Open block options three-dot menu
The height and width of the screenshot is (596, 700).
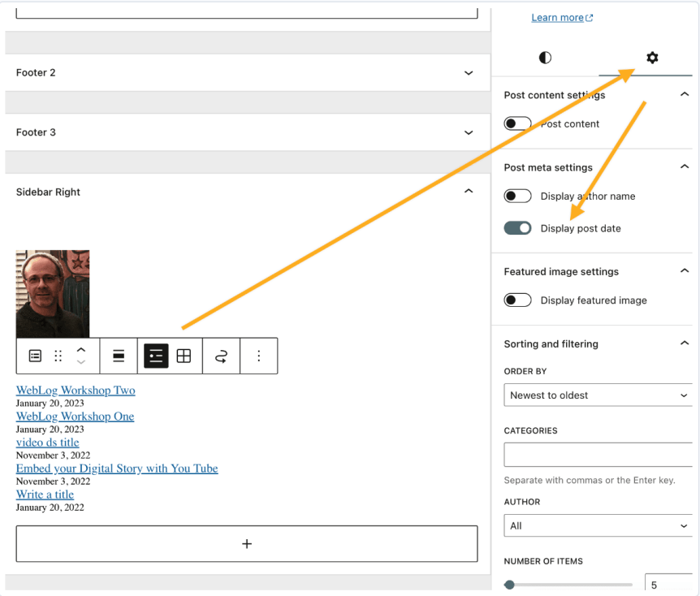coord(259,356)
